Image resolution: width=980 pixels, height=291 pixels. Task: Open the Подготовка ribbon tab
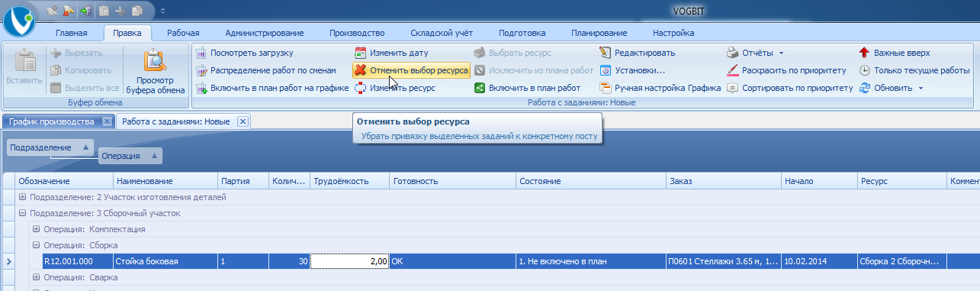pos(522,33)
